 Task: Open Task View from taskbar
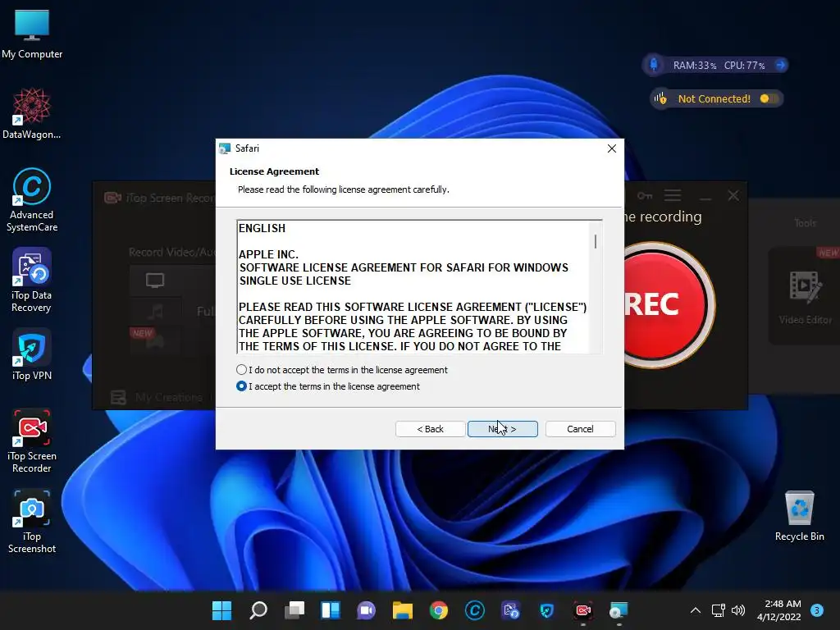pos(294,610)
